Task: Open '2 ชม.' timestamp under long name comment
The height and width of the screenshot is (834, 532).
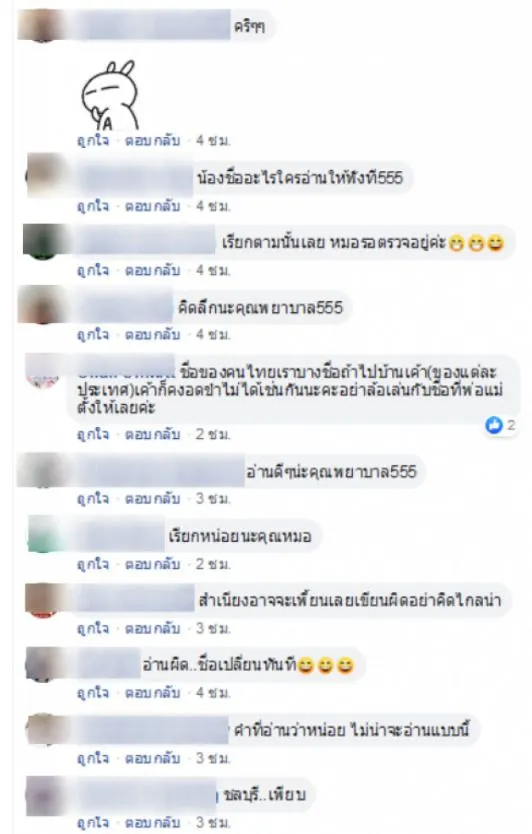Action: (213, 435)
